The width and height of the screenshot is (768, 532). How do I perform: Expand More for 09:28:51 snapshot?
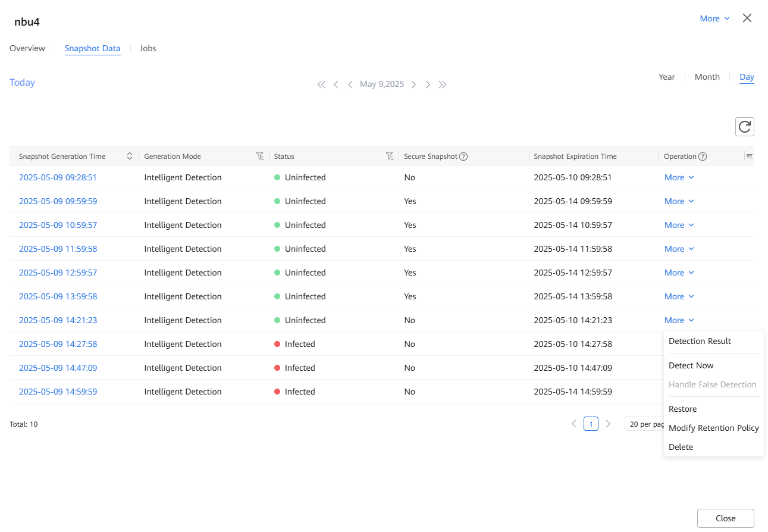[679, 177]
